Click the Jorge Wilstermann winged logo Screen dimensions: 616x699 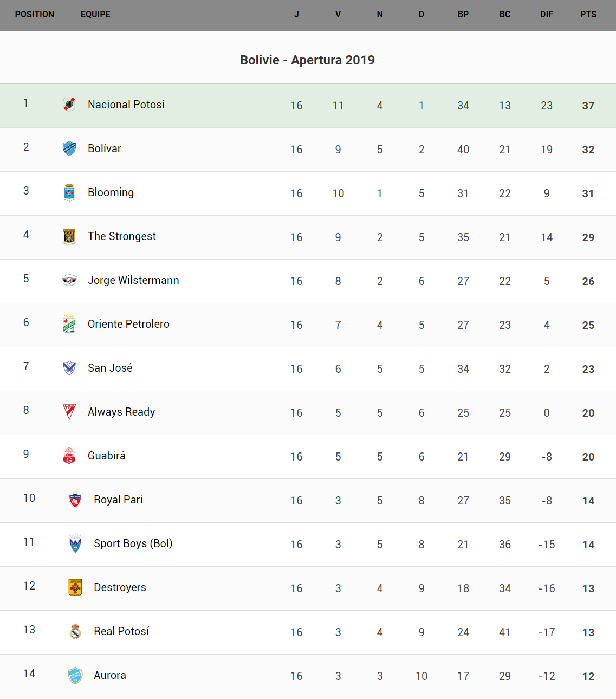point(69,280)
